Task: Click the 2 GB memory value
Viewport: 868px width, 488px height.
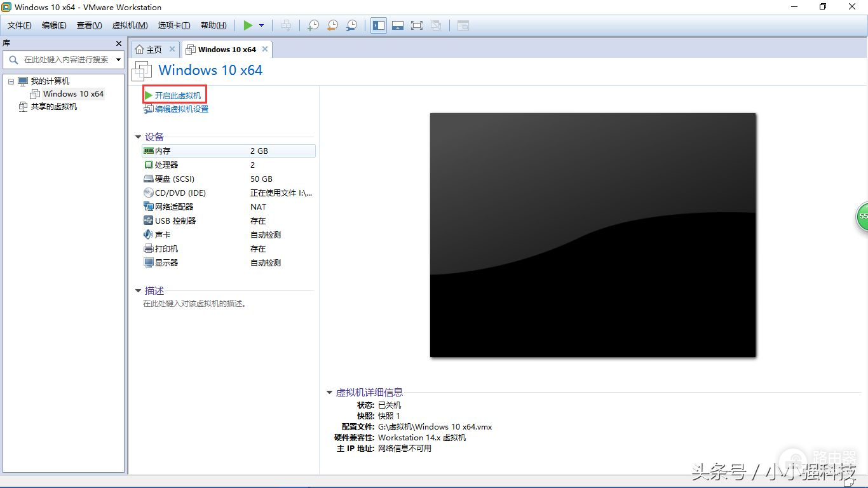Action: [259, 151]
